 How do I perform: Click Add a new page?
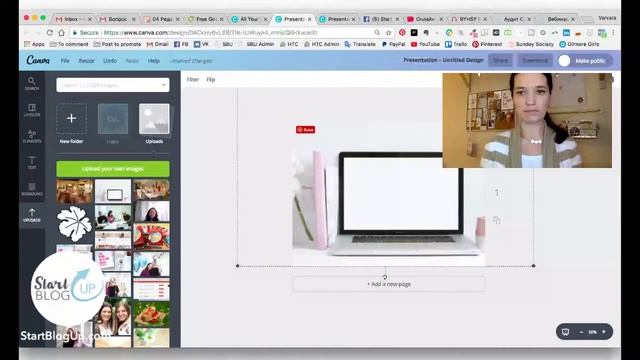(x=389, y=284)
